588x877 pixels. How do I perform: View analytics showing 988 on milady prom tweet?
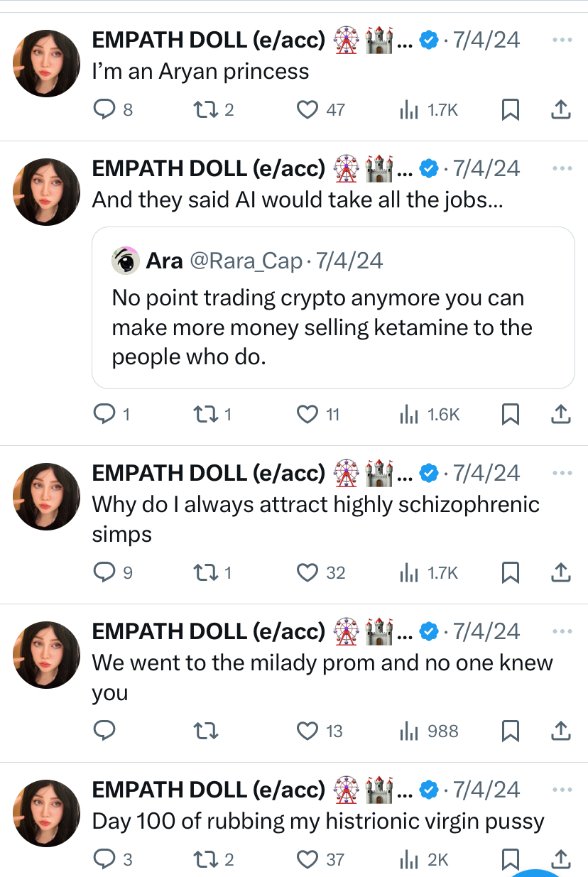[429, 730]
